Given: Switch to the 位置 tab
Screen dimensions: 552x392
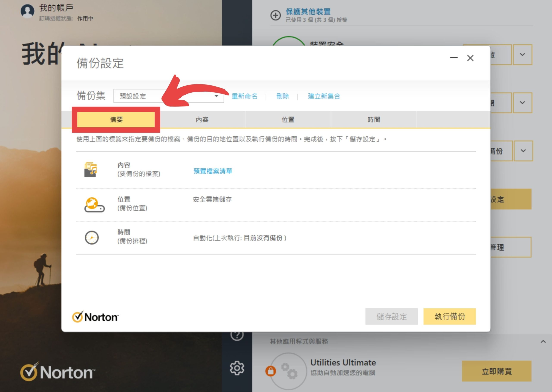Looking at the screenshot, I should tap(288, 119).
